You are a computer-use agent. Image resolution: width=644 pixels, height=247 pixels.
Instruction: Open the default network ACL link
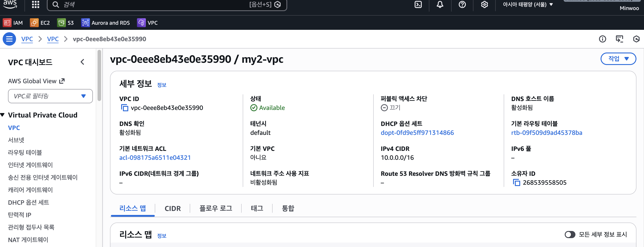click(155, 158)
